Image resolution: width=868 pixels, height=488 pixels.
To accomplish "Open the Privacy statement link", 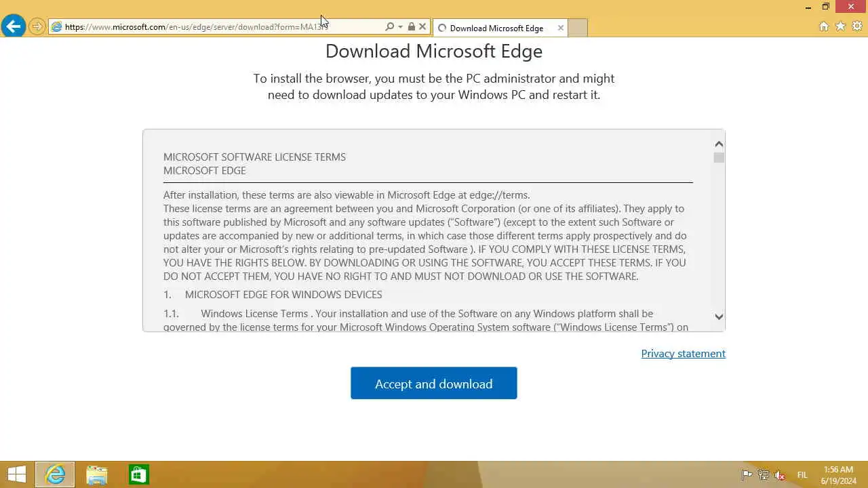I will click(x=684, y=354).
